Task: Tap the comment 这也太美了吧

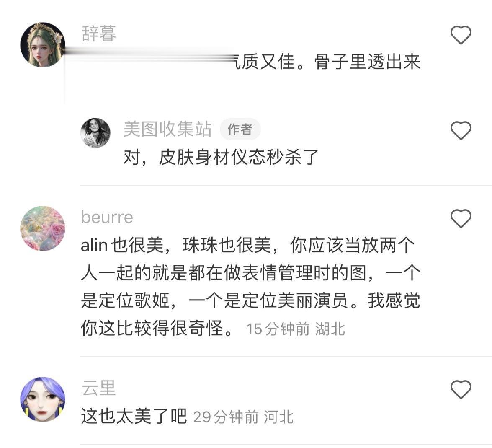Action: 134,416
